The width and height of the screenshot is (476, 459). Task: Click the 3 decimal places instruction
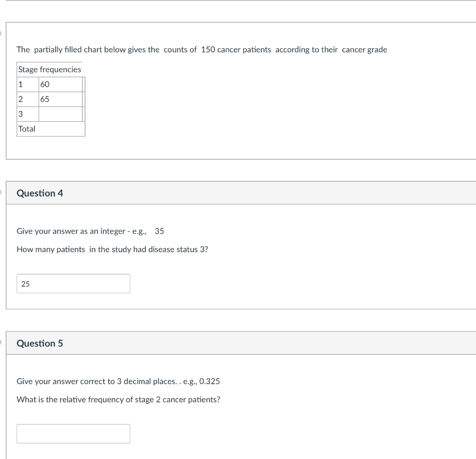118,381
